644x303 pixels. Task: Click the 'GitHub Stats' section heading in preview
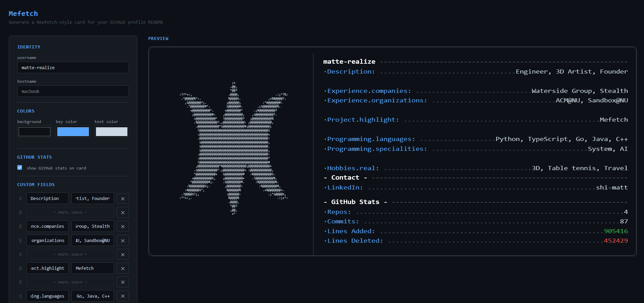[x=355, y=202]
